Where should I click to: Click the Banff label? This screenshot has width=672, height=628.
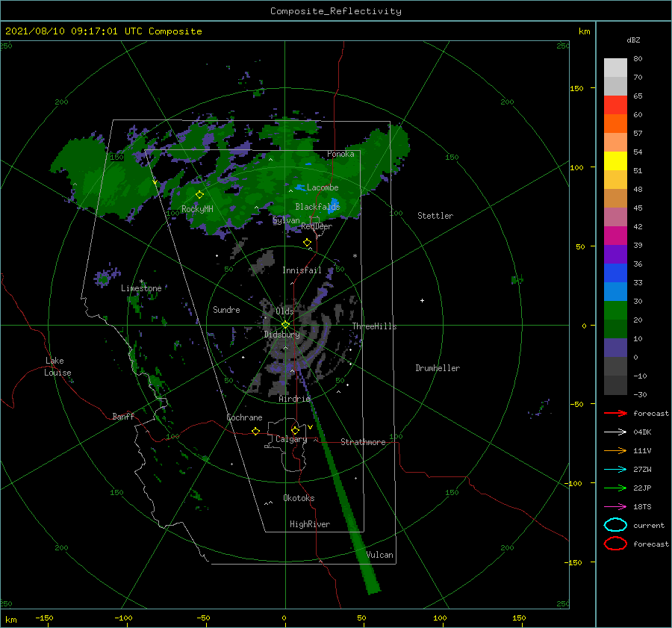click(x=123, y=416)
